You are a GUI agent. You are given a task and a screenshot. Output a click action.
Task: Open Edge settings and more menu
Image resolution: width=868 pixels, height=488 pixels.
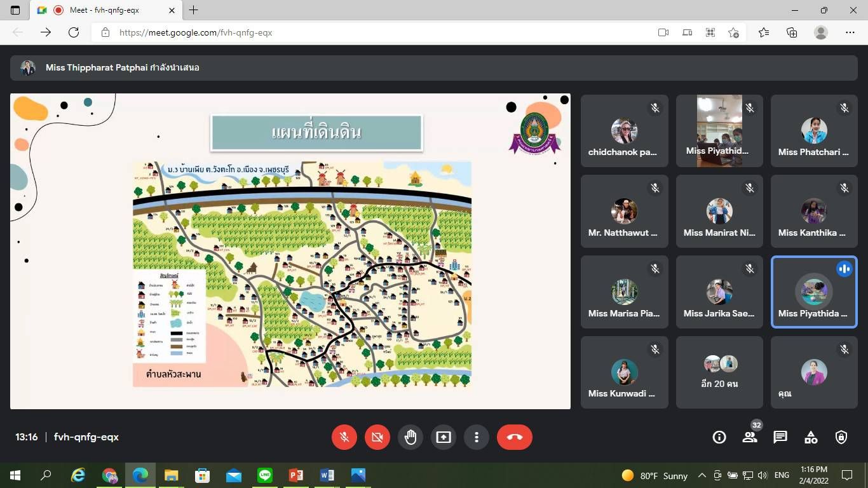[x=850, y=32]
